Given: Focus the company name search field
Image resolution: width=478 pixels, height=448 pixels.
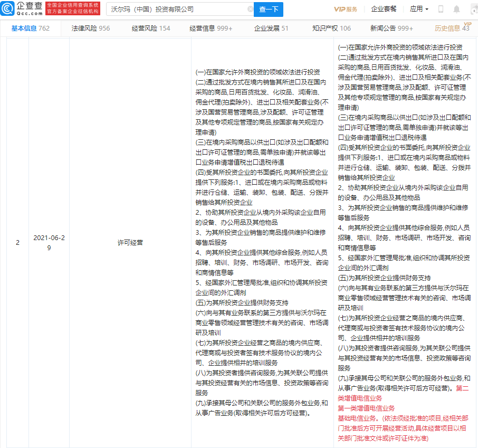Looking at the screenshot, I should tap(174, 9).
